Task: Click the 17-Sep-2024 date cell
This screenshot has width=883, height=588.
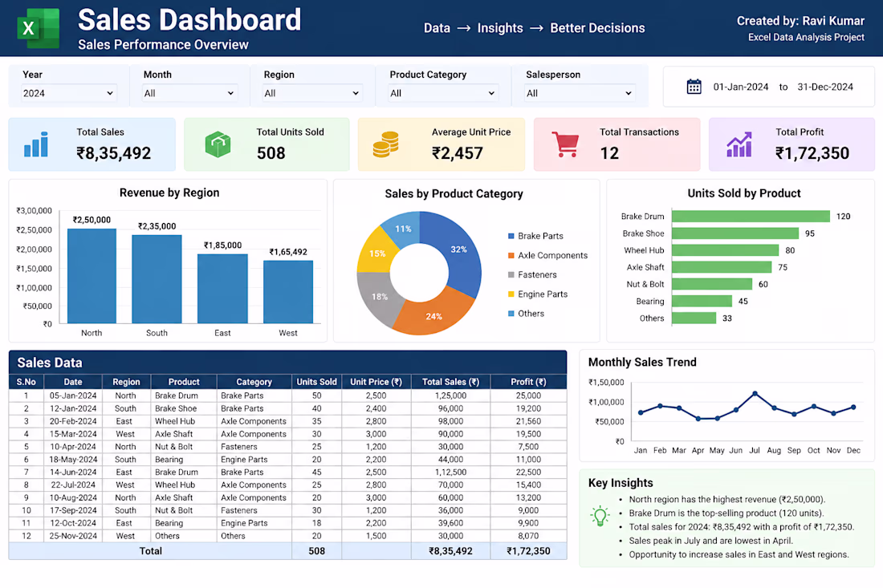Action: click(x=72, y=510)
